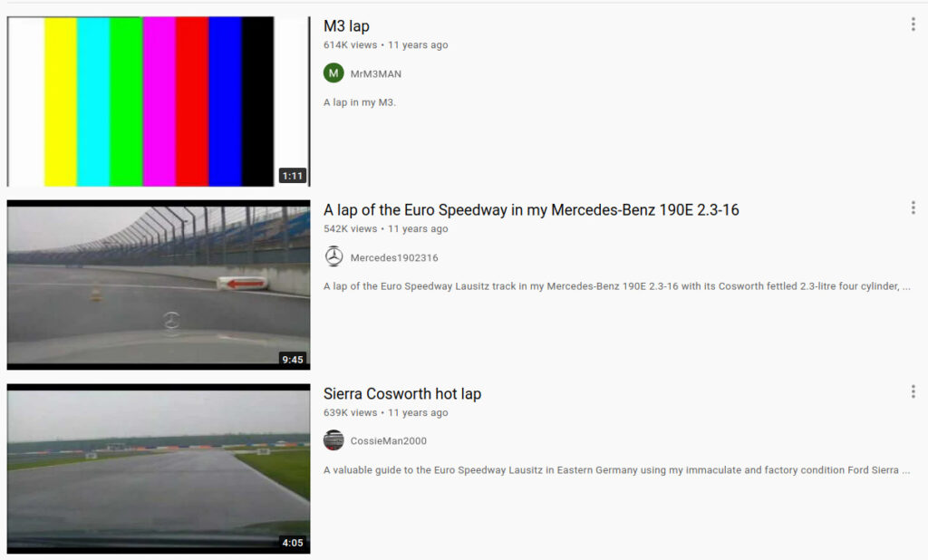Visit the CossieMan2000 channel name link

point(388,441)
